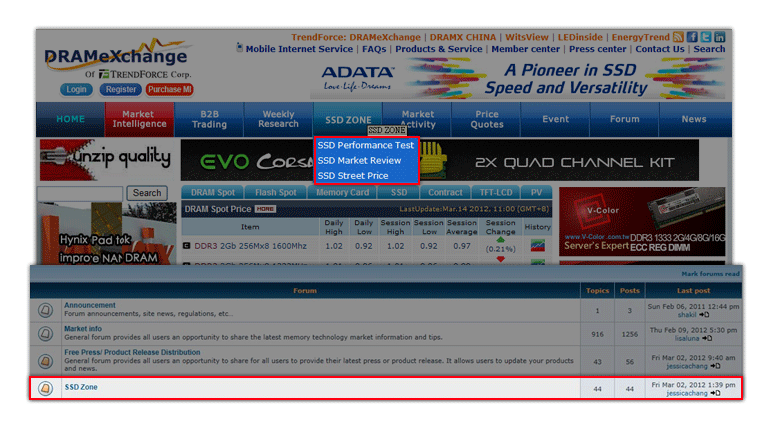Switch to the Flash Spot tab
Image resolution: width=780 pixels, height=425 pixels.
point(275,193)
